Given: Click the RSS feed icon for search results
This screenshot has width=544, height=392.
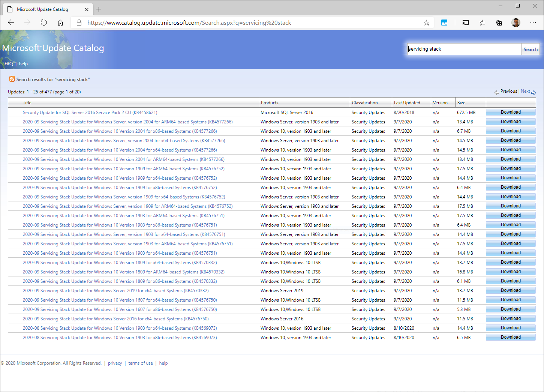Looking at the screenshot, I should coord(12,79).
